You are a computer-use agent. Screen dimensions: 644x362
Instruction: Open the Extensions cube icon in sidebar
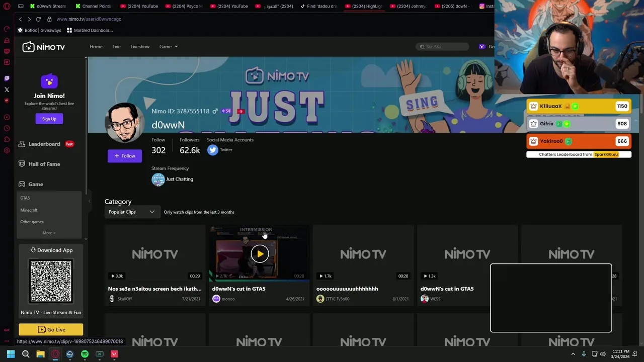click(x=7, y=139)
